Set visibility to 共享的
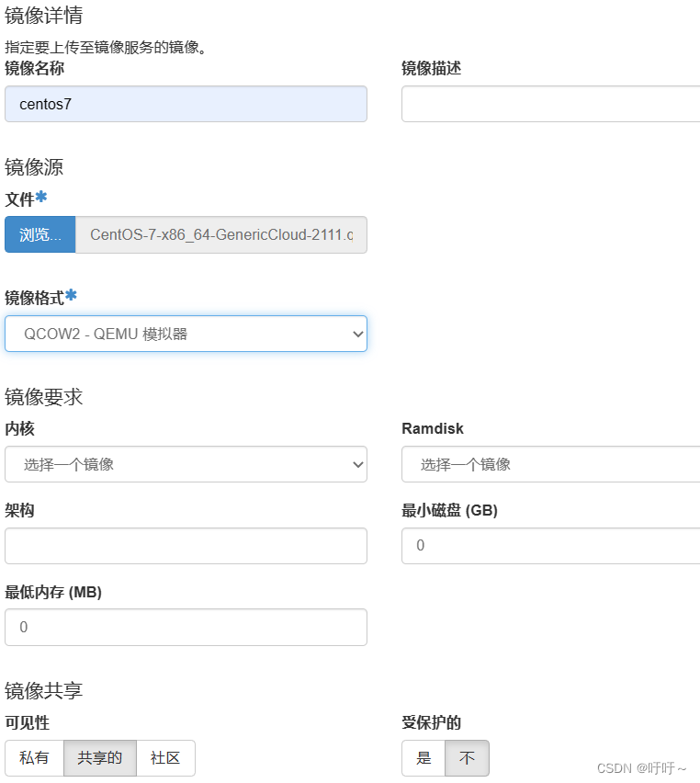The width and height of the screenshot is (700, 783). tap(100, 758)
